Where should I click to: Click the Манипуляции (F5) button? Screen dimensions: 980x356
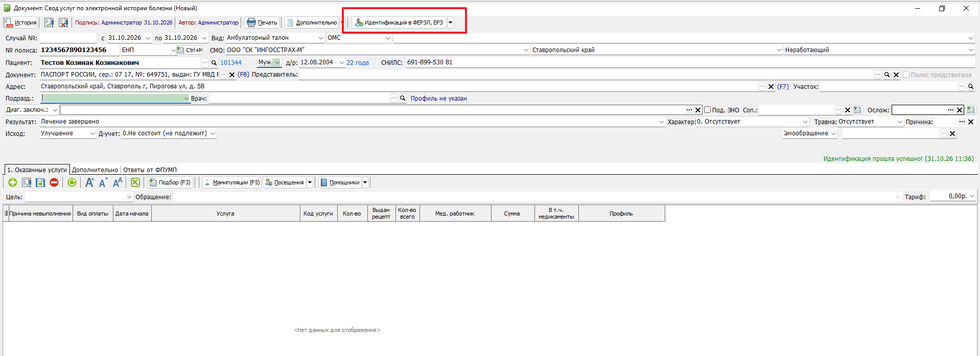(x=232, y=182)
